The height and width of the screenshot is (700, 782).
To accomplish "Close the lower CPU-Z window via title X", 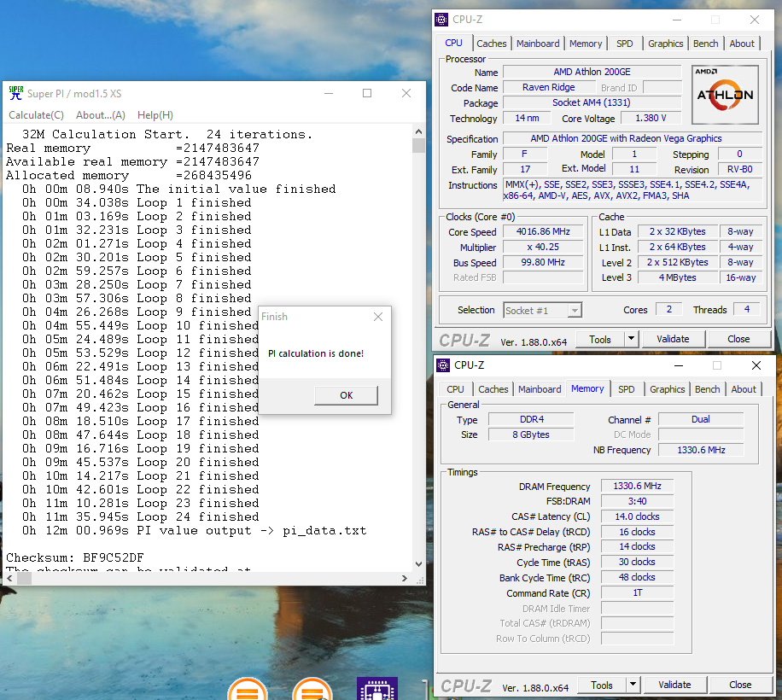I will pyautogui.click(x=756, y=365).
